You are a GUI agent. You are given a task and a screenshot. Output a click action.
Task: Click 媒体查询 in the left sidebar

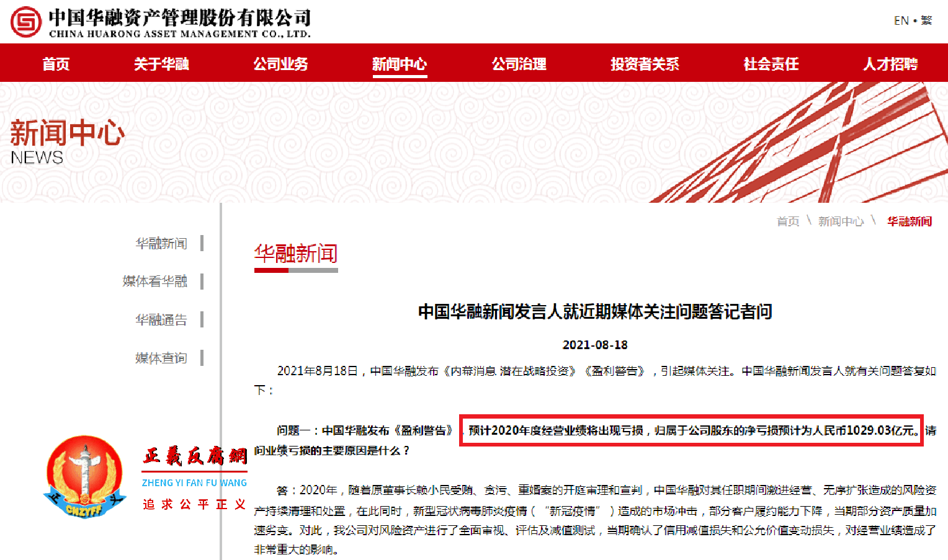coord(161,358)
